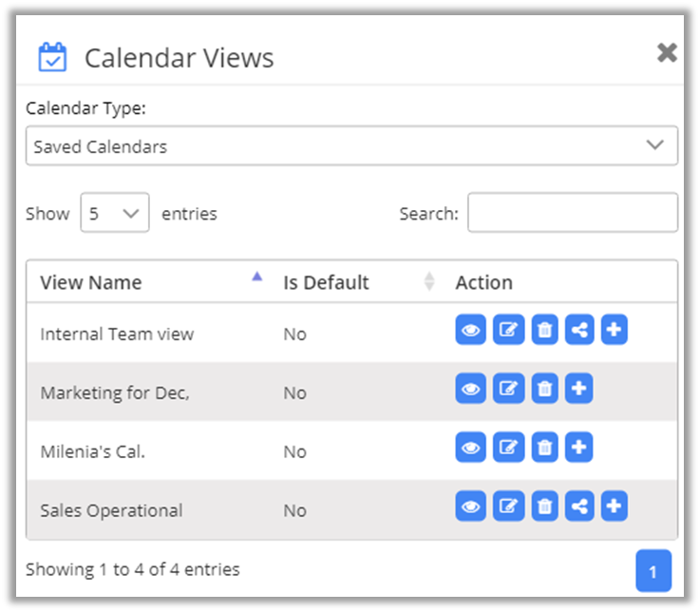Edit the Internal Team view entry
The image size is (700, 612).
(x=508, y=331)
